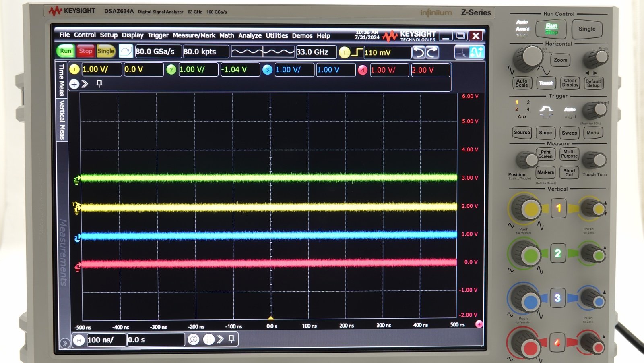The width and height of the screenshot is (644, 363).
Task: Open the Analyze menu
Action: click(250, 35)
